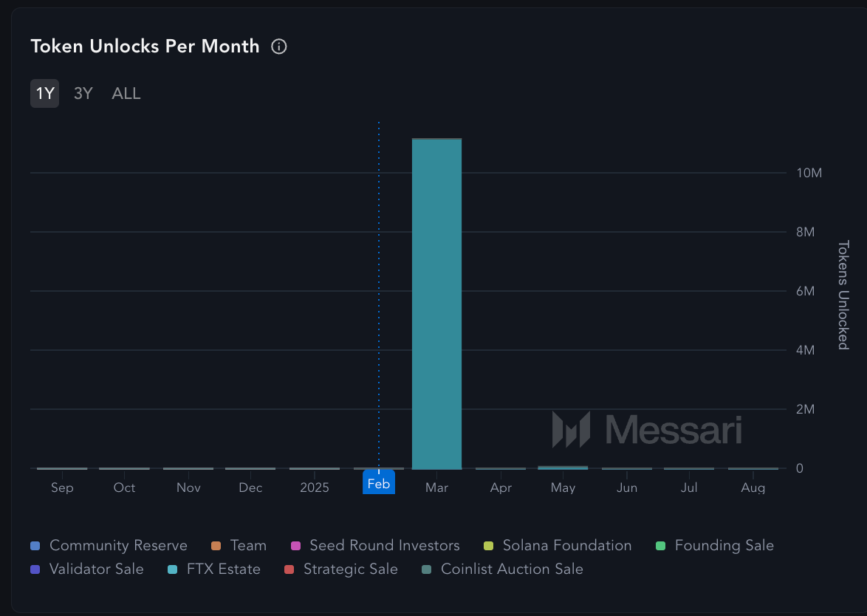Screen dimensions: 867x616
Task: Hide the Validator Sale series
Action: coord(96,569)
